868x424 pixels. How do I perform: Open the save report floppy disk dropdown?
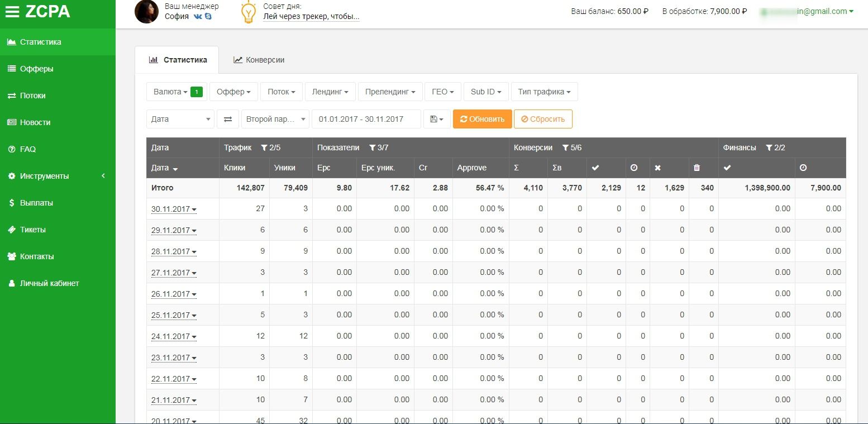coord(437,119)
